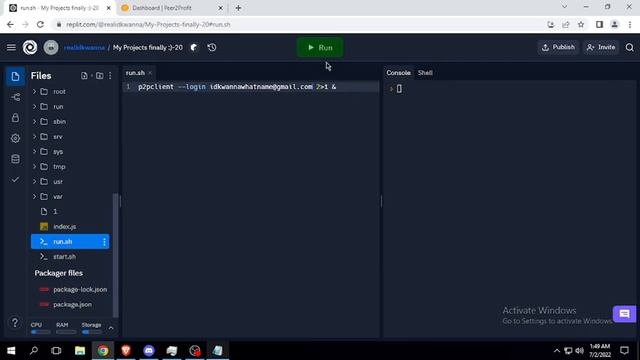Open Windows Start menu

click(x=11, y=351)
